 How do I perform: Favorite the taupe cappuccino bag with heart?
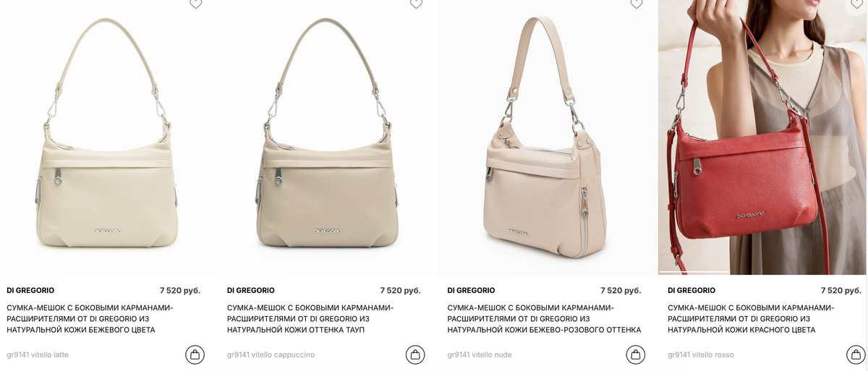pos(416,4)
